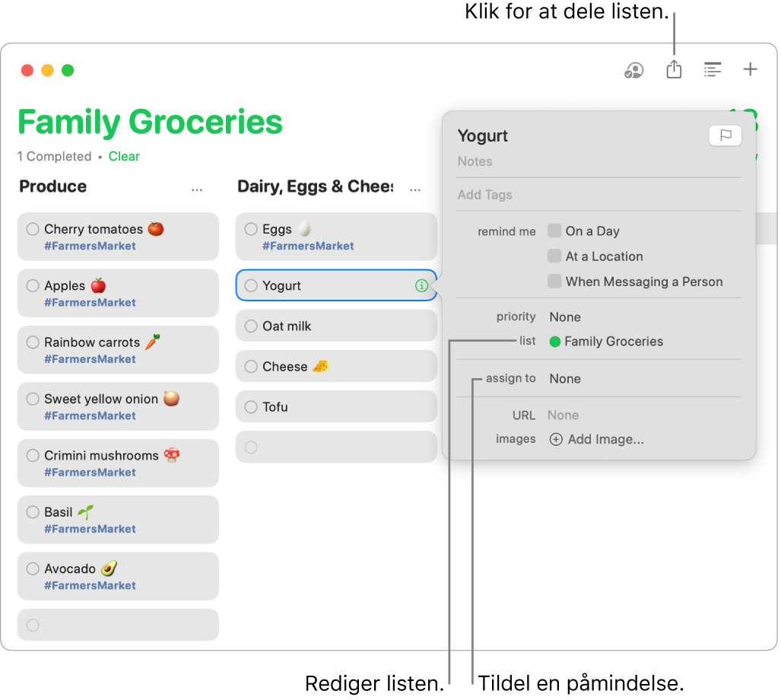Open the Dairy, Eggs & Cheese ellipsis menu
The width and height of the screenshot is (781, 700).
point(414,189)
